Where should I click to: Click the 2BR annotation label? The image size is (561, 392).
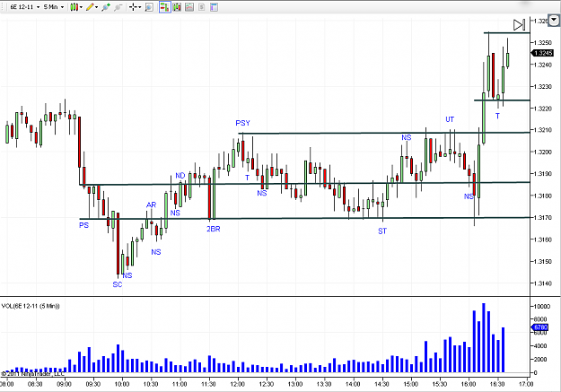pos(214,229)
